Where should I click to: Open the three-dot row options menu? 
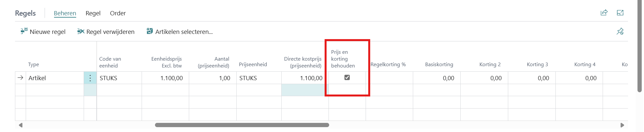tap(90, 78)
